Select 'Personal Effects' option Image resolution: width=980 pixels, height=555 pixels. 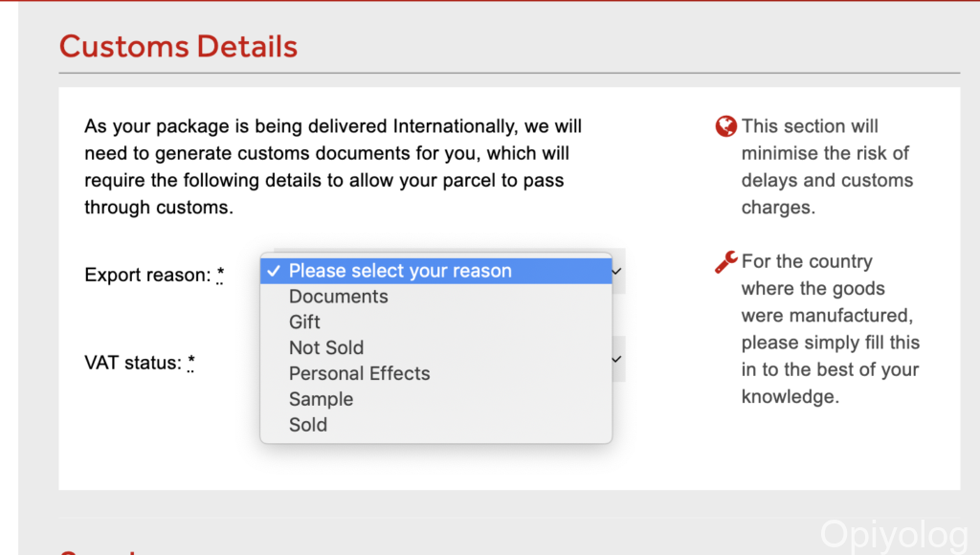pyautogui.click(x=360, y=374)
